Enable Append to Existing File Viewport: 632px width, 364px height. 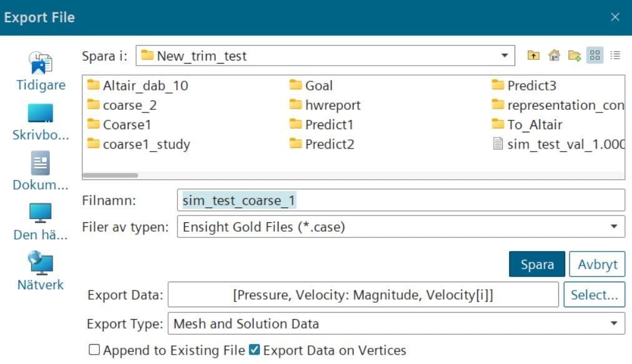click(94, 350)
